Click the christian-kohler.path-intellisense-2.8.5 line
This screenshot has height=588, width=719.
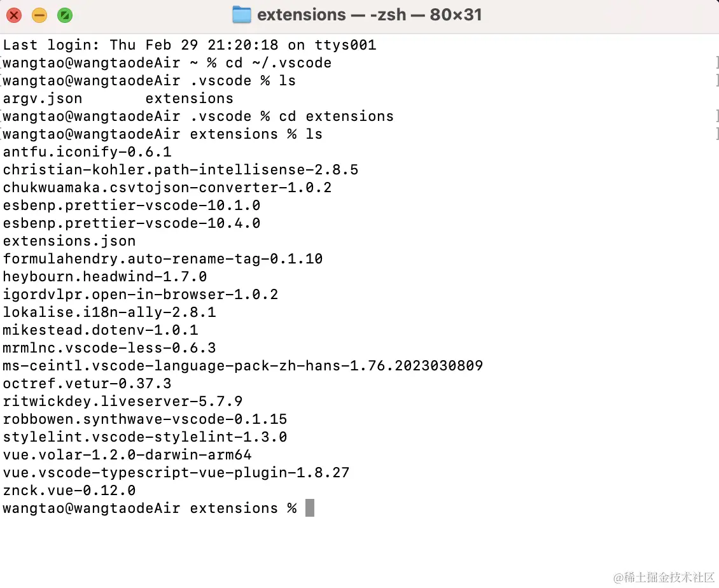(181, 170)
